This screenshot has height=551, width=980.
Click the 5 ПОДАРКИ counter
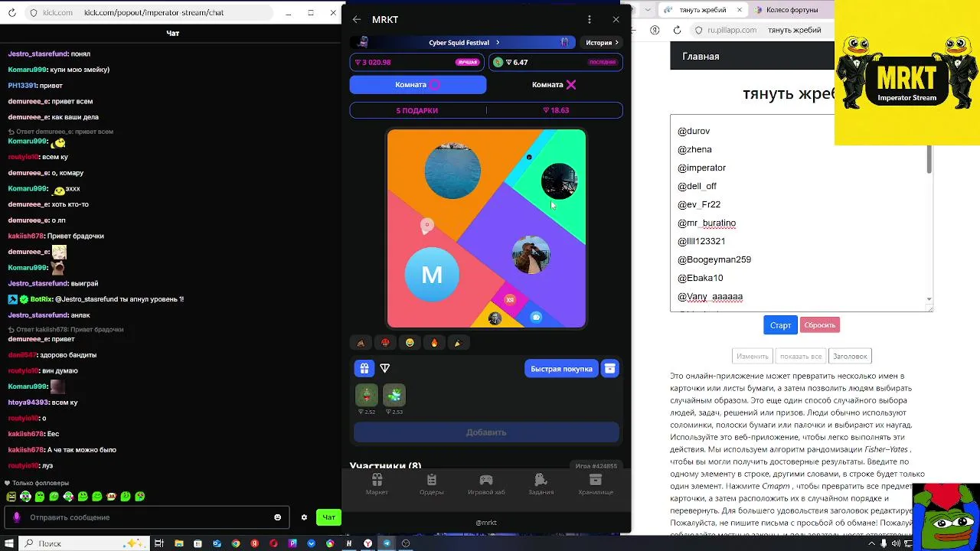click(417, 110)
